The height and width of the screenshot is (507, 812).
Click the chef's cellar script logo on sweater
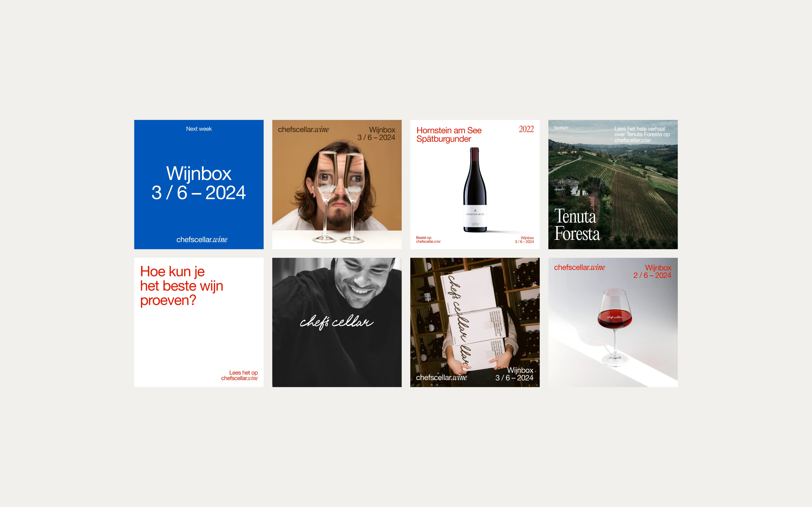pos(337,322)
